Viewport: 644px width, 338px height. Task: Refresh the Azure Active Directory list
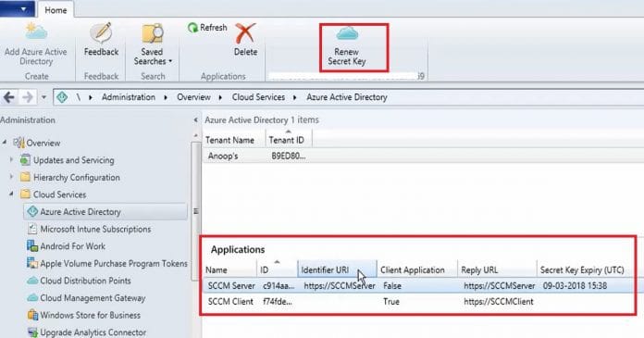pos(207,28)
